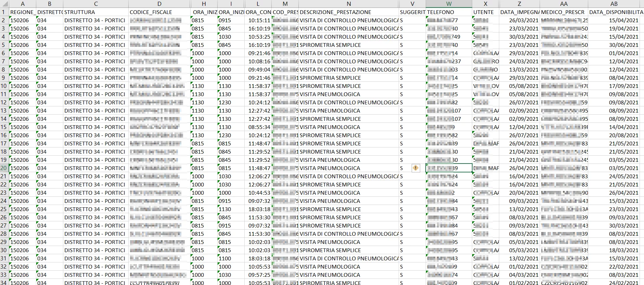
Task: Select SPIROMETRIA SEMPLICE cell in row 5
Action: 348,45
